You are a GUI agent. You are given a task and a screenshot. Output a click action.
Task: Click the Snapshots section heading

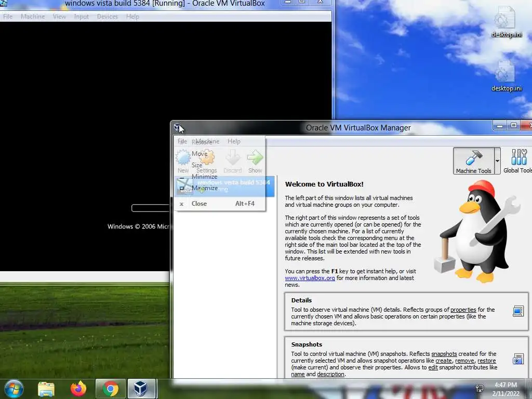coord(307,344)
